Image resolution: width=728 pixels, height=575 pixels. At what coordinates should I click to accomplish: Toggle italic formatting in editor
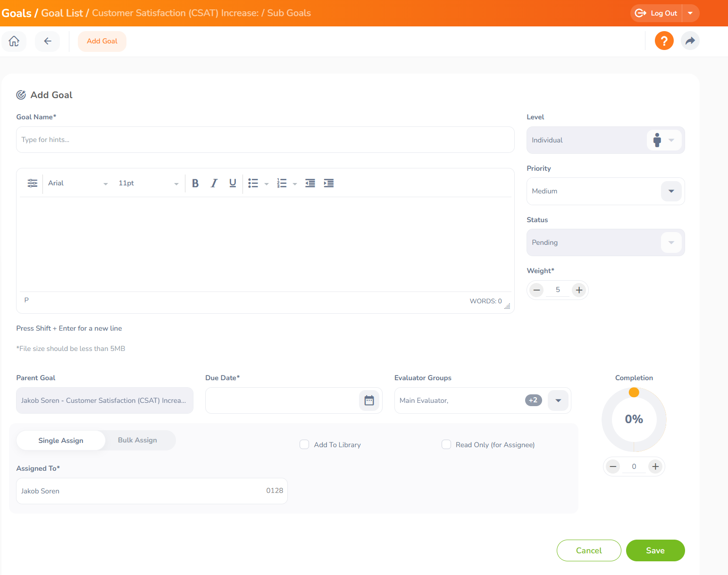(214, 183)
